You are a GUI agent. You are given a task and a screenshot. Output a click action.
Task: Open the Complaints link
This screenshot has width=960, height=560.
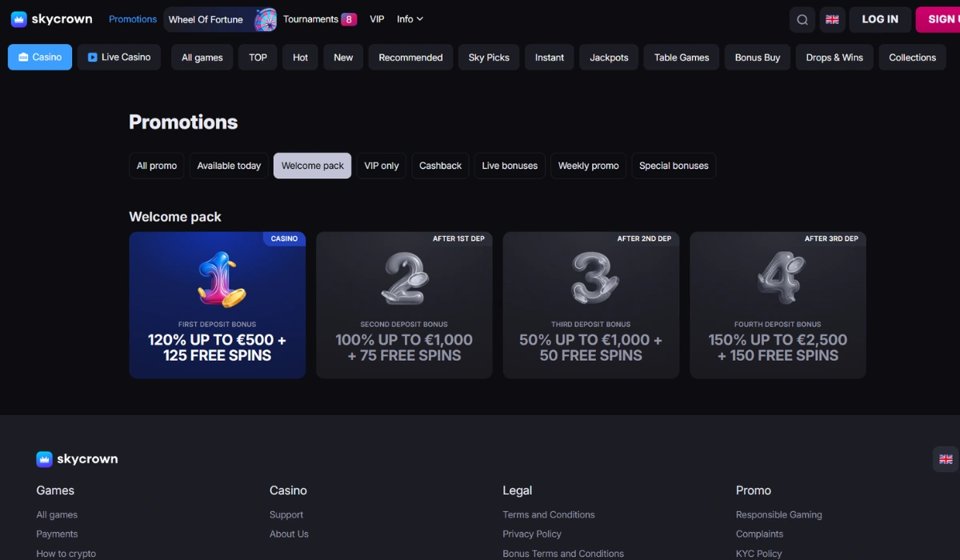click(x=759, y=534)
